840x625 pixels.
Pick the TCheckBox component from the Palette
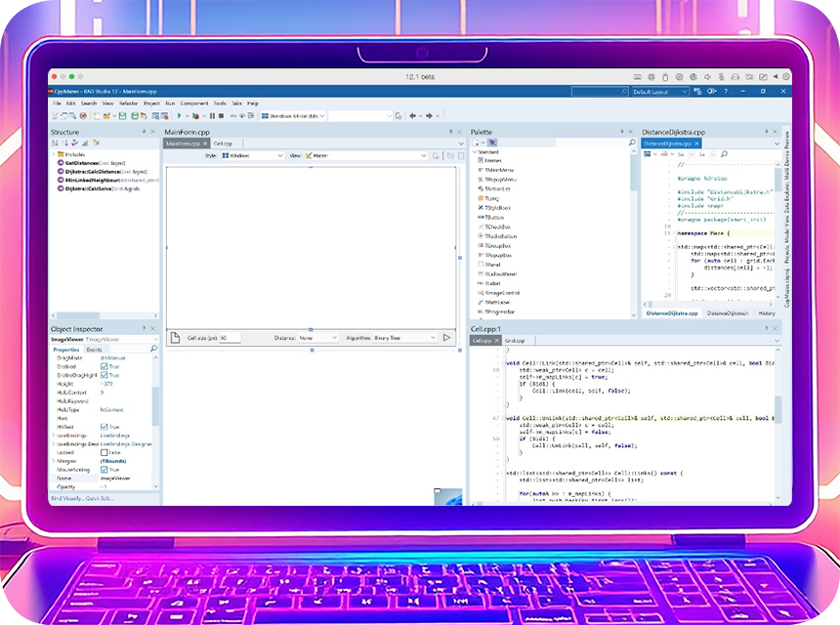pos(500,227)
